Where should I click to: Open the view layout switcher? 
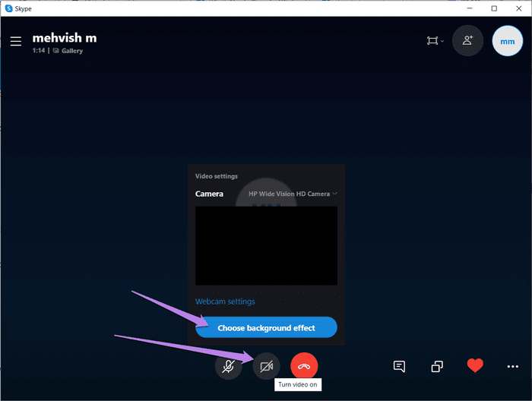pyautogui.click(x=435, y=41)
